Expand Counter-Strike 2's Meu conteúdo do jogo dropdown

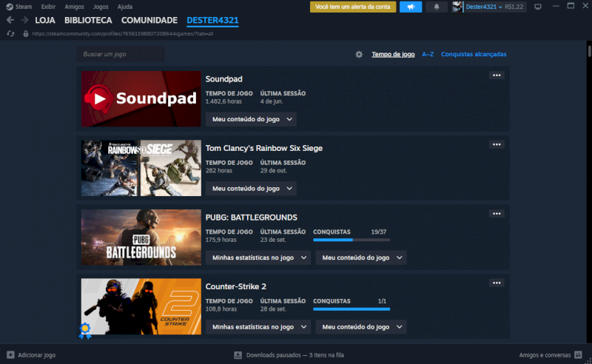point(361,326)
